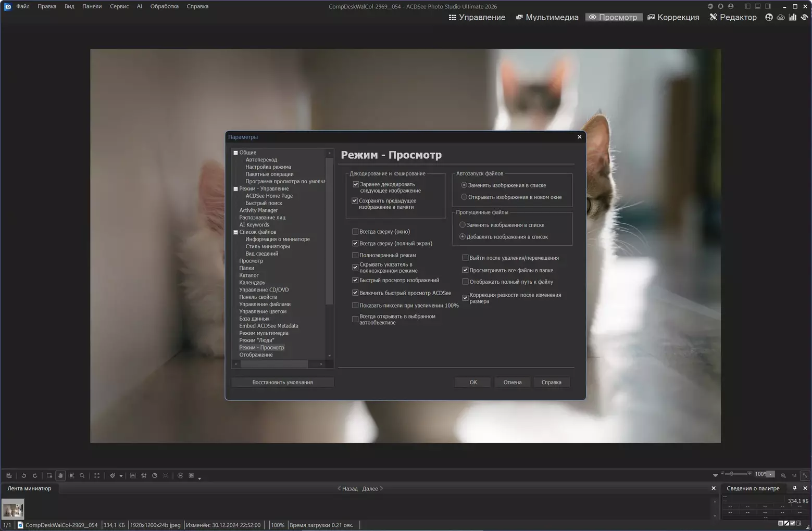The height and width of the screenshot is (531, 812).
Task: Collapse the Общие tree node
Action: coord(235,153)
